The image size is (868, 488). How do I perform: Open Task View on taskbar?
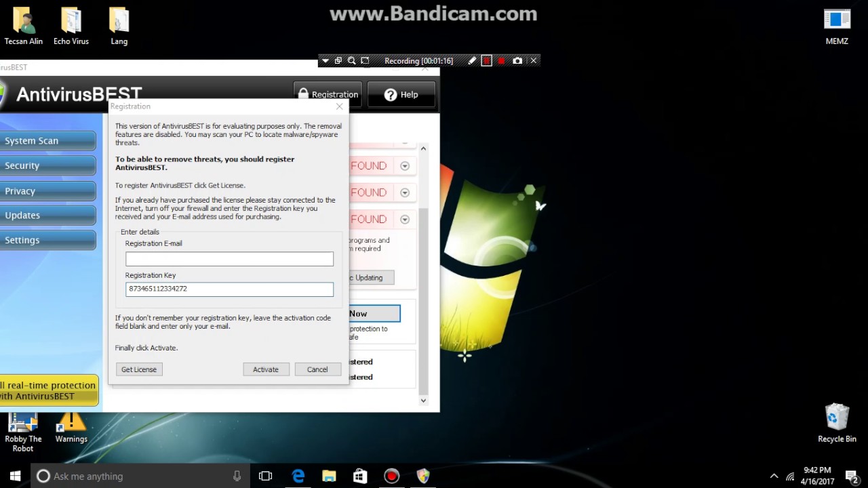(266, 476)
